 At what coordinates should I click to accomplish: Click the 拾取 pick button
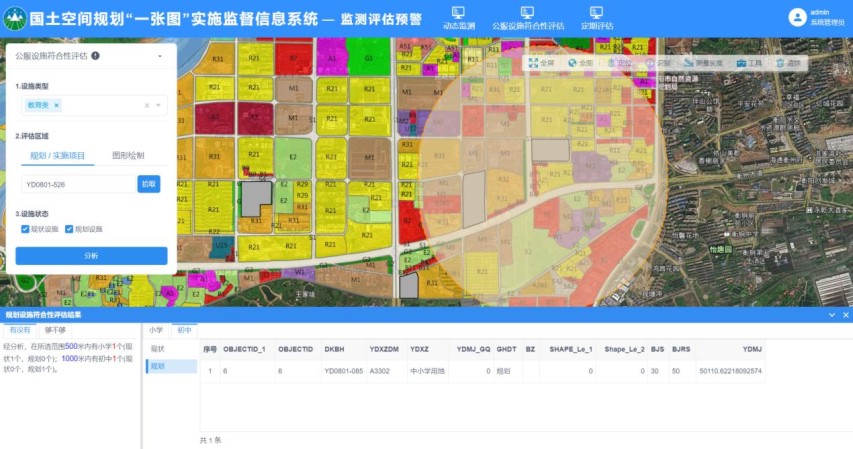[x=149, y=184]
